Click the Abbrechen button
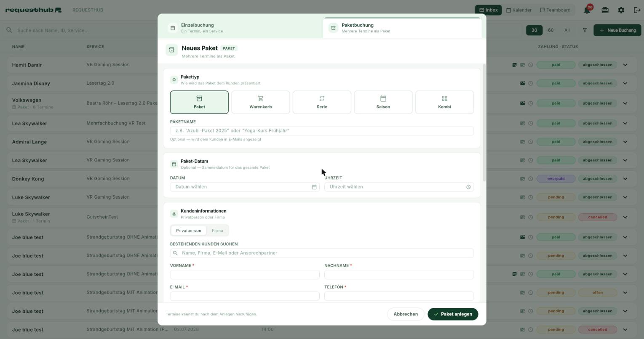Screen dimensions: 644x339 [x=406, y=314]
